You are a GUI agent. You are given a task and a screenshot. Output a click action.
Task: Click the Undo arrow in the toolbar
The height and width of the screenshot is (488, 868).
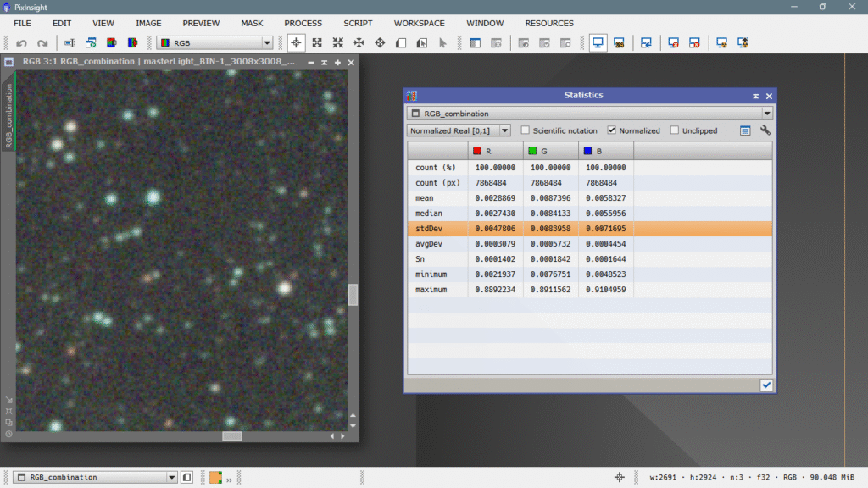(21, 43)
